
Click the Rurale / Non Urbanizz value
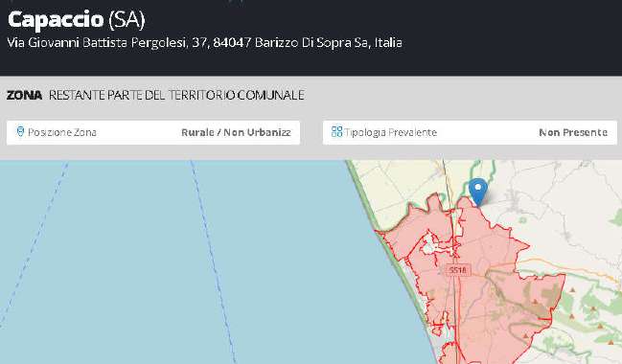click(x=236, y=132)
